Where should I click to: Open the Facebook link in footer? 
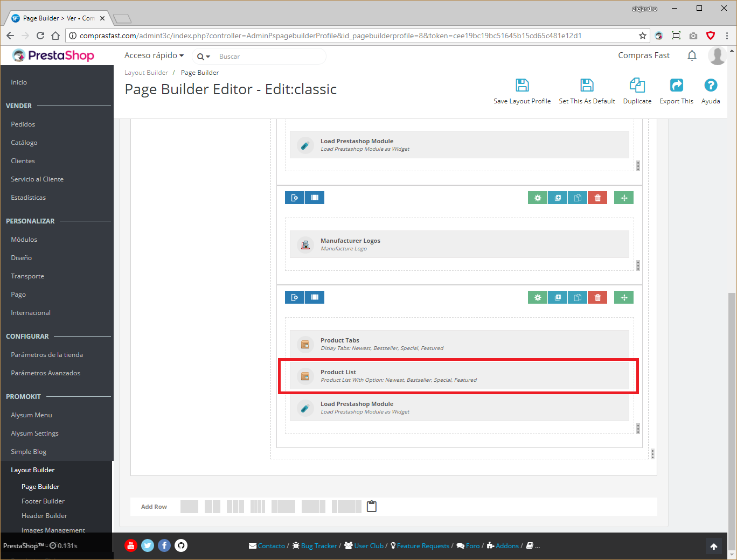tap(164, 545)
